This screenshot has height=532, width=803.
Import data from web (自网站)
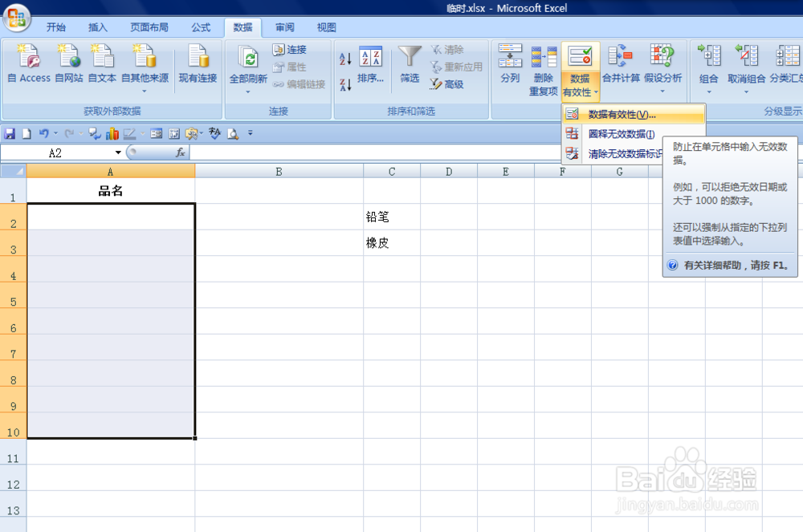[69, 64]
